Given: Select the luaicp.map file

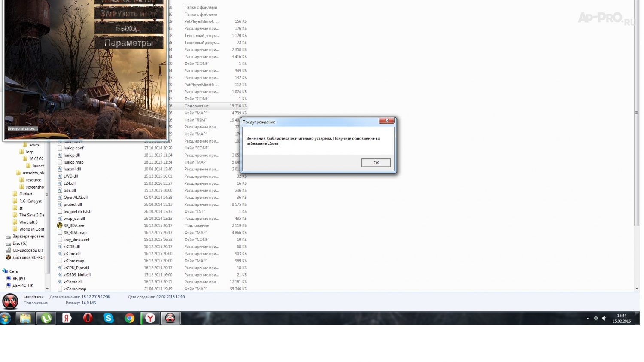Looking at the screenshot, I should (73, 162).
